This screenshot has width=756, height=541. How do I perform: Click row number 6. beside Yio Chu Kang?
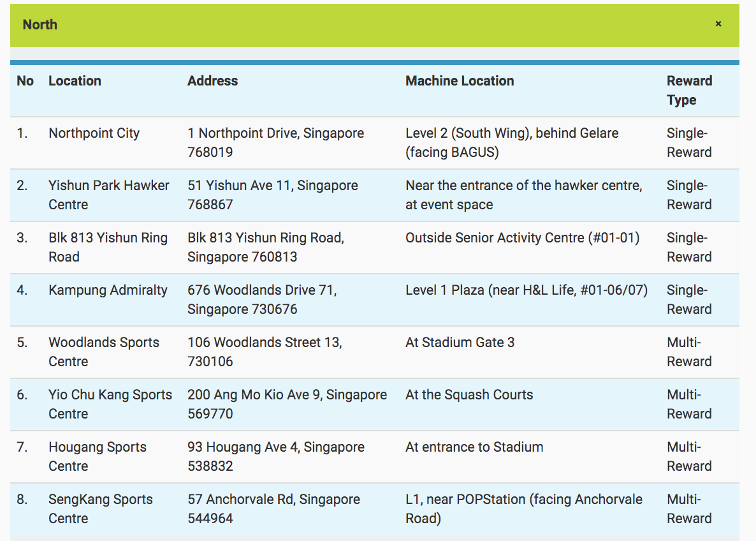(22, 395)
